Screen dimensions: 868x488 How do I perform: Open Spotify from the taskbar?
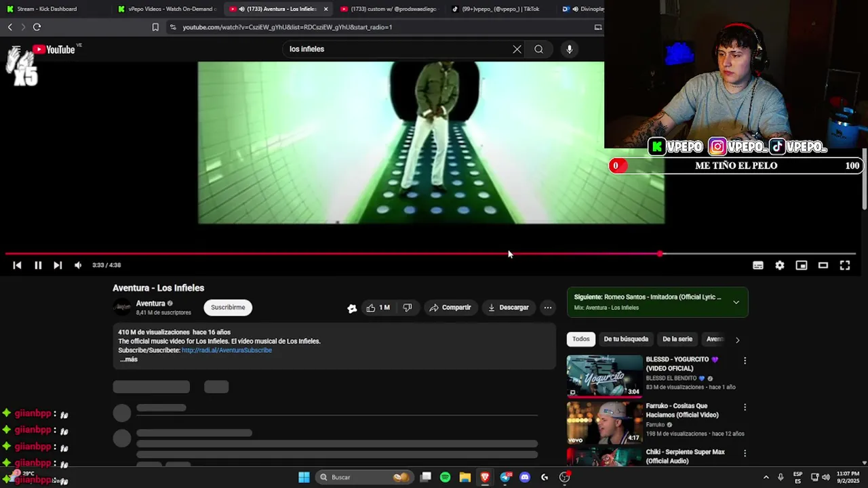point(445,477)
